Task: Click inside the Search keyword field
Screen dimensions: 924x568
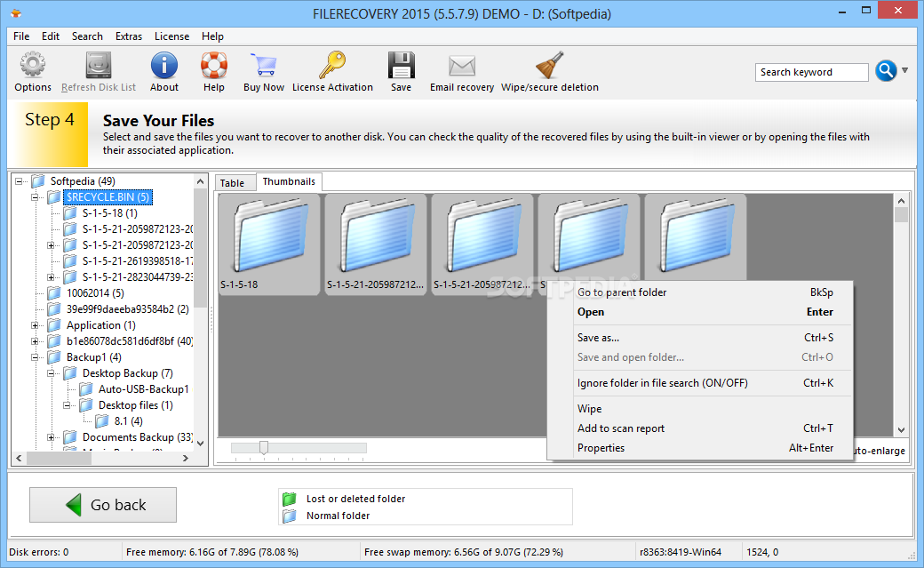Action: [x=811, y=72]
